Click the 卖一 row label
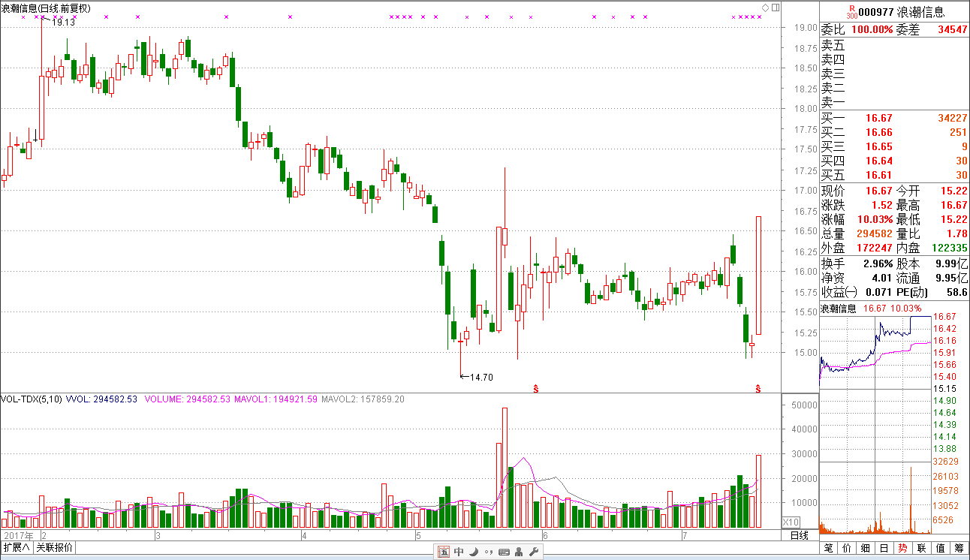 (x=833, y=102)
